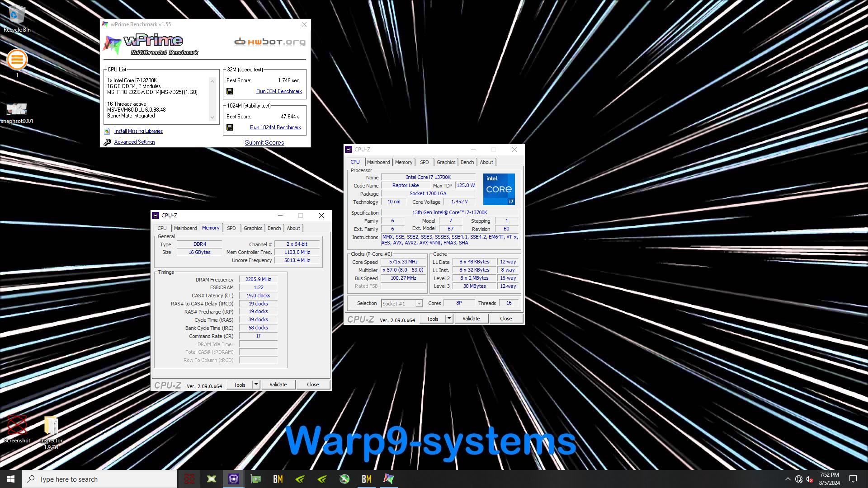Switch to Bench tab in CPU-Z Memory window
Screen dimensions: 868x488
point(274,228)
